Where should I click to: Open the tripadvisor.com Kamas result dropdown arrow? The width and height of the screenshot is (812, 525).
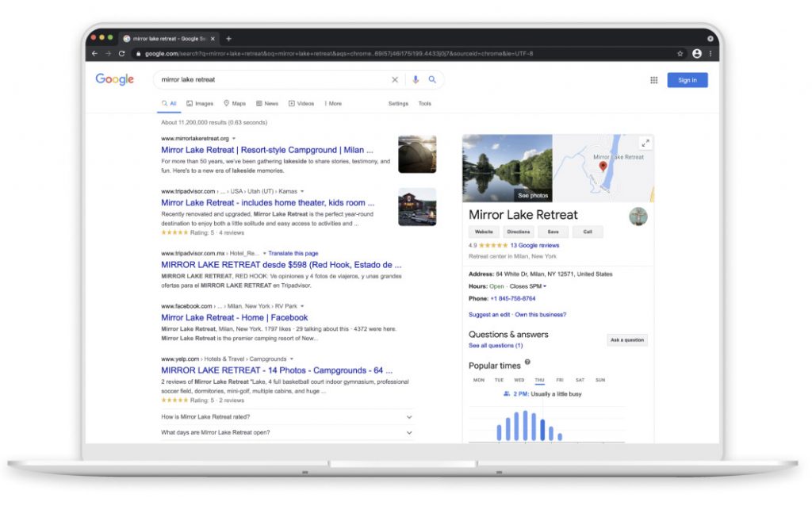click(x=302, y=192)
